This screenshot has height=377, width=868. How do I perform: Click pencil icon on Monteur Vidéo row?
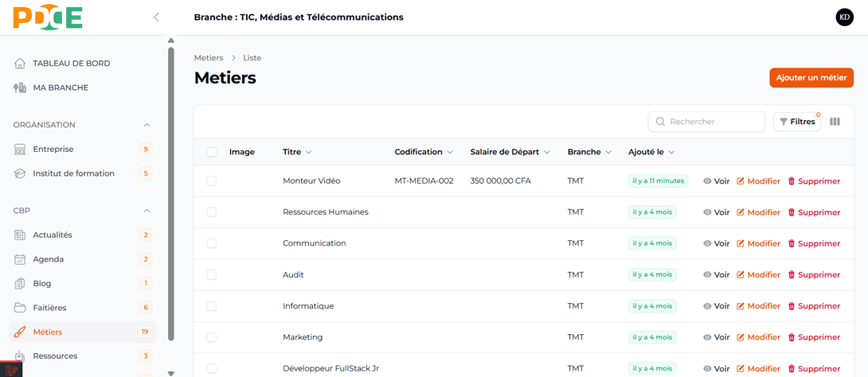pyautogui.click(x=741, y=181)
